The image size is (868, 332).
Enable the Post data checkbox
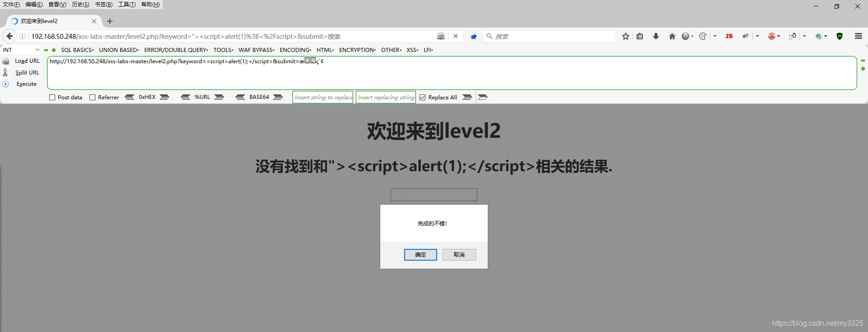[x=52, y=98]
